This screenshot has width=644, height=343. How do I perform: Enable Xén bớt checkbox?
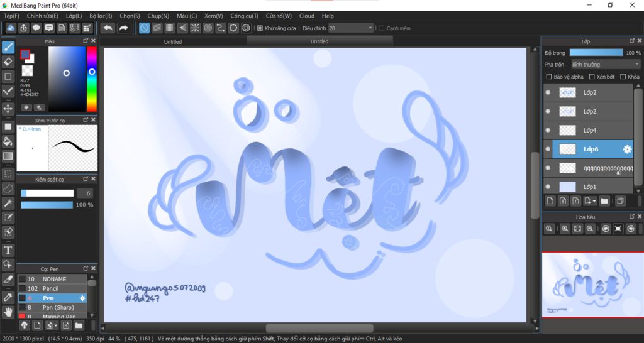coord(592,77)
